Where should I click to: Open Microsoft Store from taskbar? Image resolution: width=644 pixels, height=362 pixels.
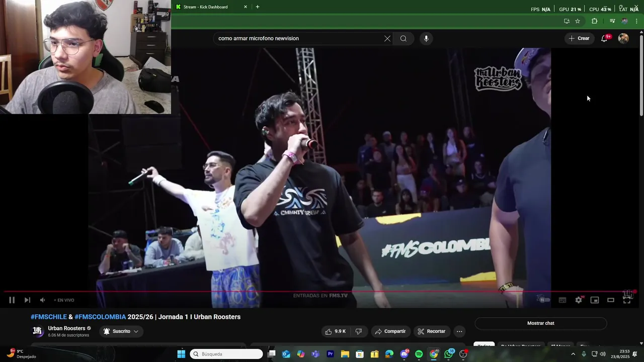click(x=360, y=354)
